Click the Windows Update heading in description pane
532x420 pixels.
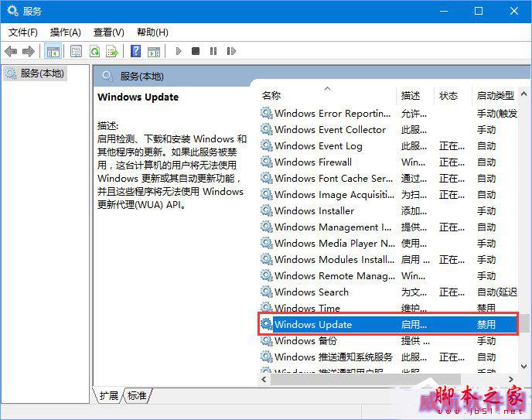[x=138, y=97]
